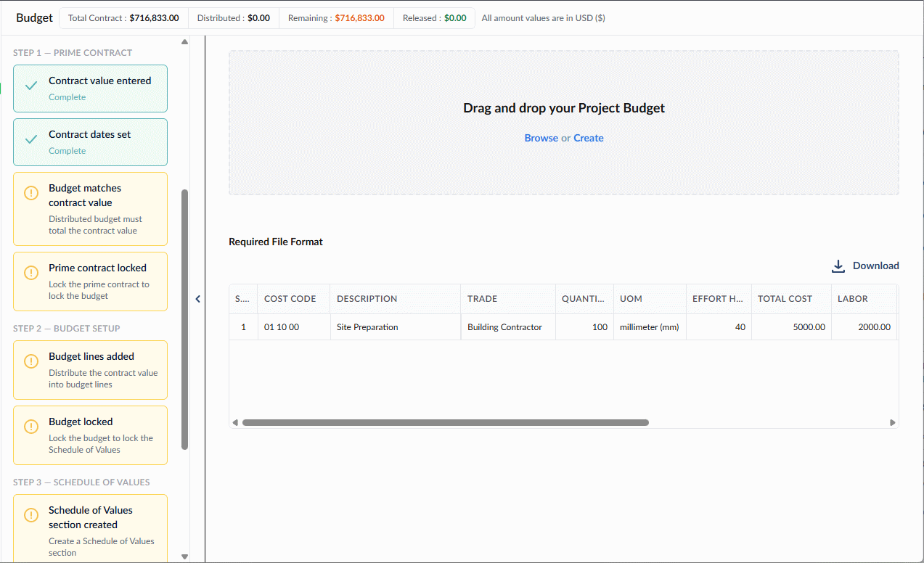Click warning icon of Schedule of Values section
Image resolution: width=924 pixels, height=563 pixels.
(x=31, y=515)
